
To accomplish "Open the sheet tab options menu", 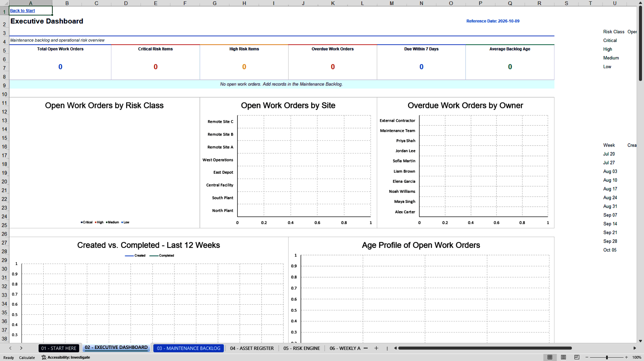I will tap(387, 348).
